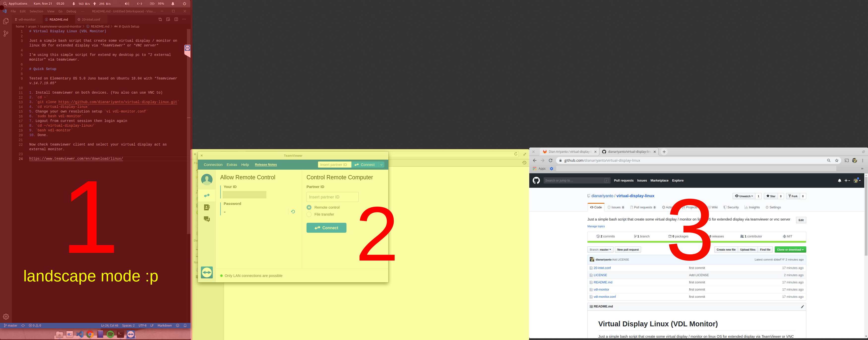Open TeamViewer Computers & Contacts sidebar icon

pyautogui.click(x=207, y=207)
